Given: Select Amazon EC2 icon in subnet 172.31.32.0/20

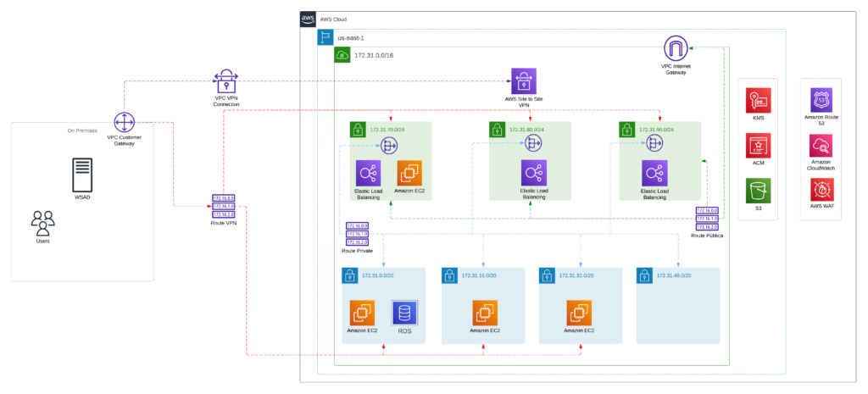Looking at the screenshot, I should pos(579,314).
